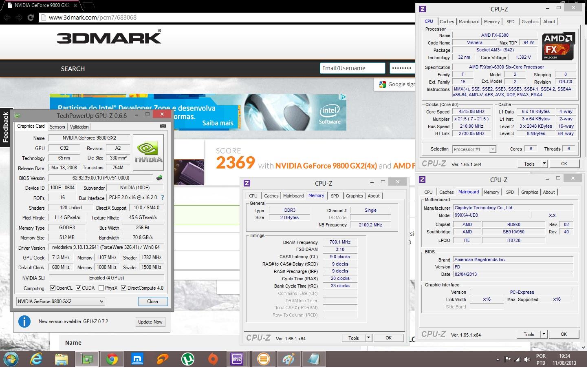588x368 pixels.
Task: Click the 3DMARK logo
Action: [109, 37]
